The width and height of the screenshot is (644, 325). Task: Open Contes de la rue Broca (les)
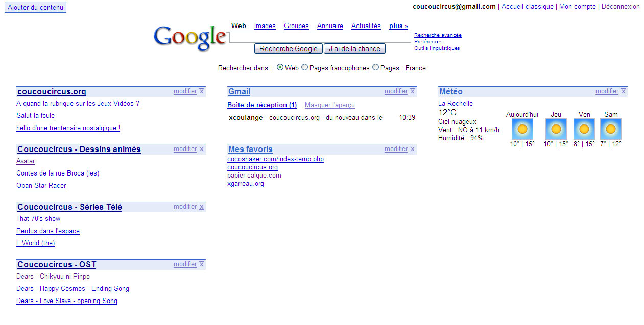pos(58,173)
